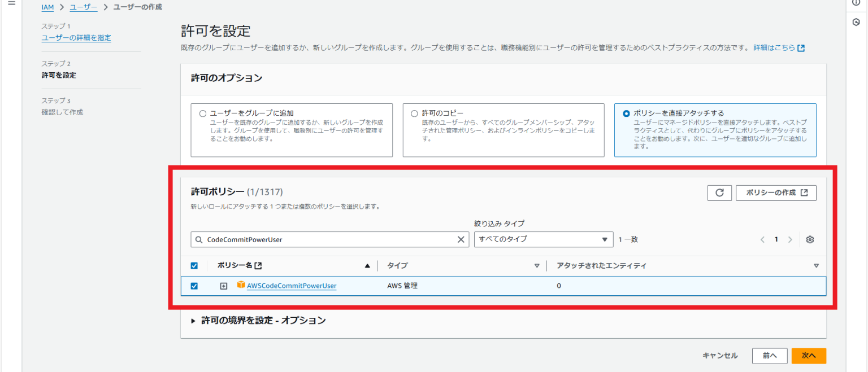Open ユーザー from the breadcrumb trail
The width and height of the screenshot is (868, 372).
(x=83, y=7)
